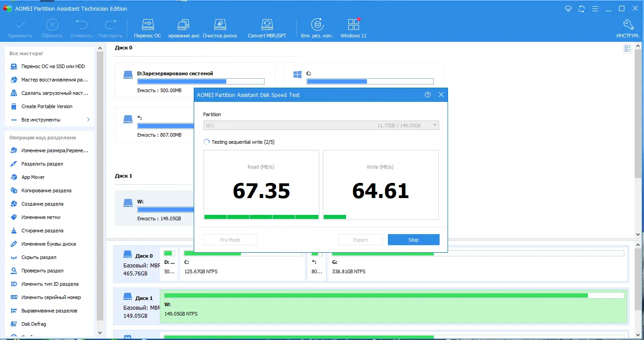Click the Операции над разделами heading

pos(43,138)
